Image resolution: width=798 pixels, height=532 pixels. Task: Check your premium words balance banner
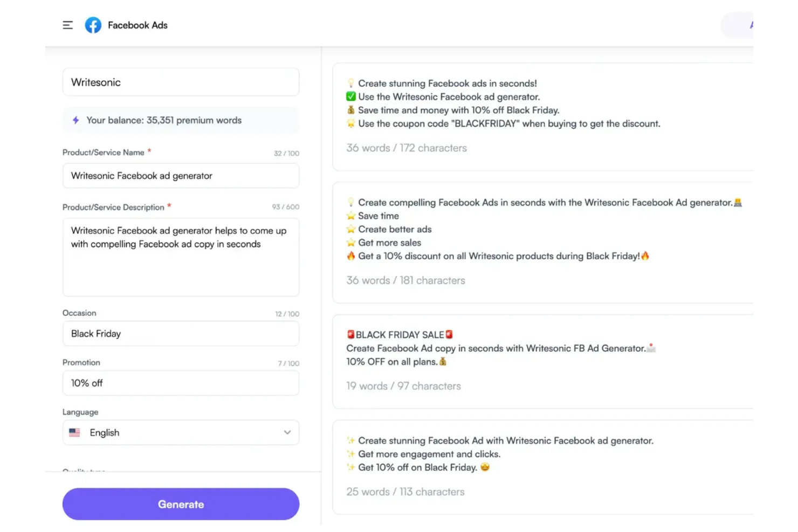(x=181, y=120)
